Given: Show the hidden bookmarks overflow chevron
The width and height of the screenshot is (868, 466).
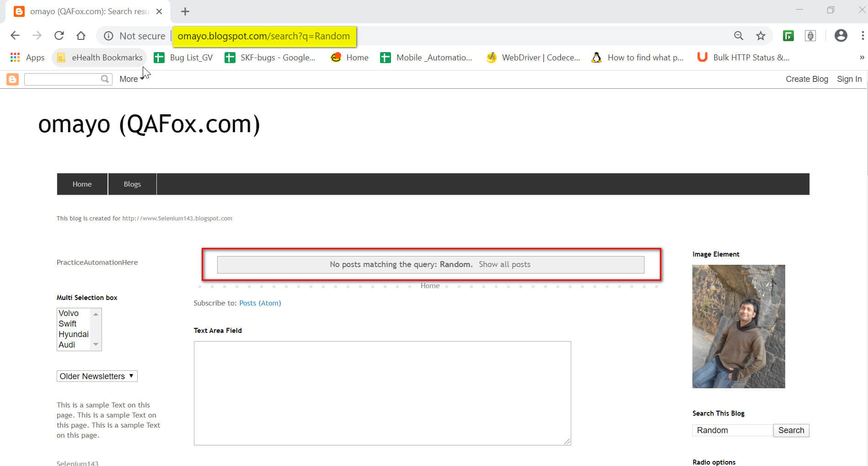Looking at the screenshot, I should (x=862, y=58).
